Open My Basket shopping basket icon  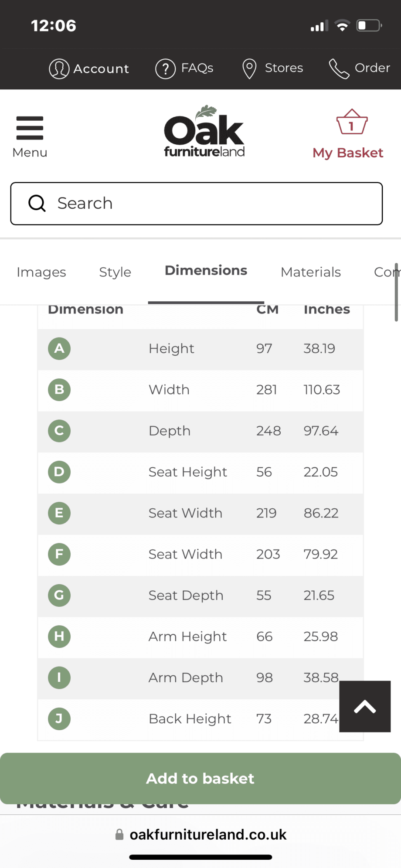click(352, 122)
